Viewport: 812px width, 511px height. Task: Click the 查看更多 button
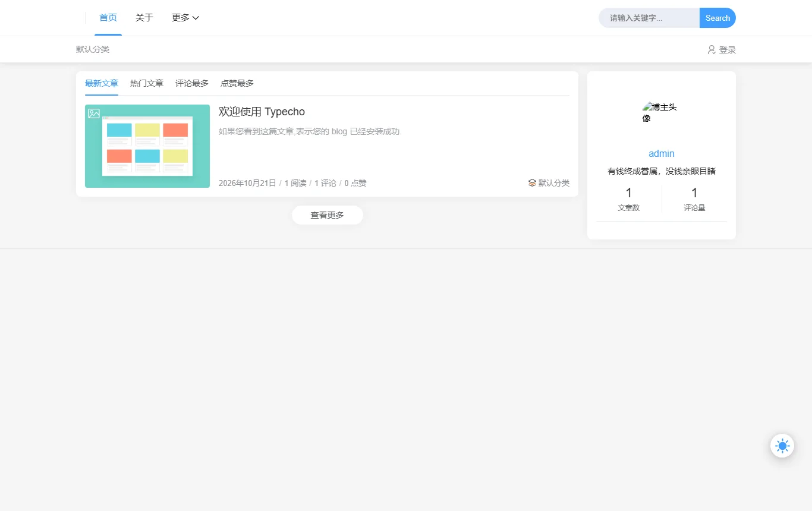(x=328, y=215)
